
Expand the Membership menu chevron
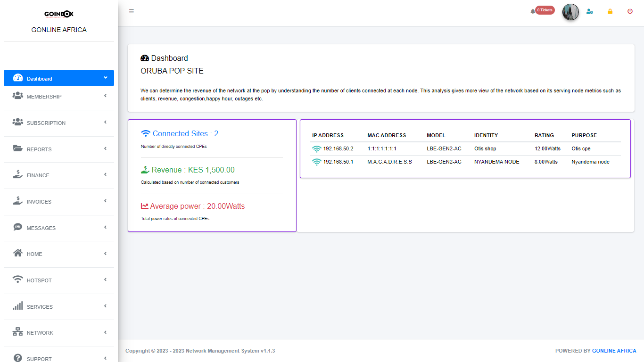[105, 96]
